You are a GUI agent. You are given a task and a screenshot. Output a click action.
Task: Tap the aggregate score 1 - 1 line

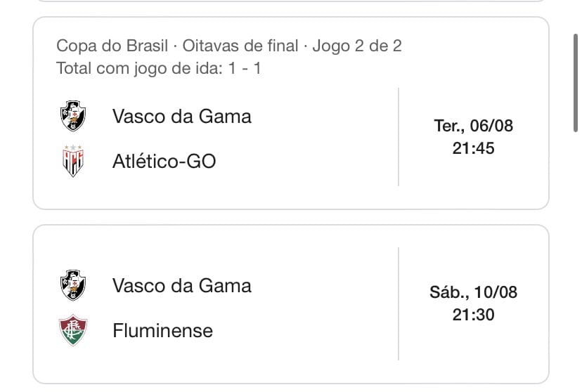tap(158, 69)
